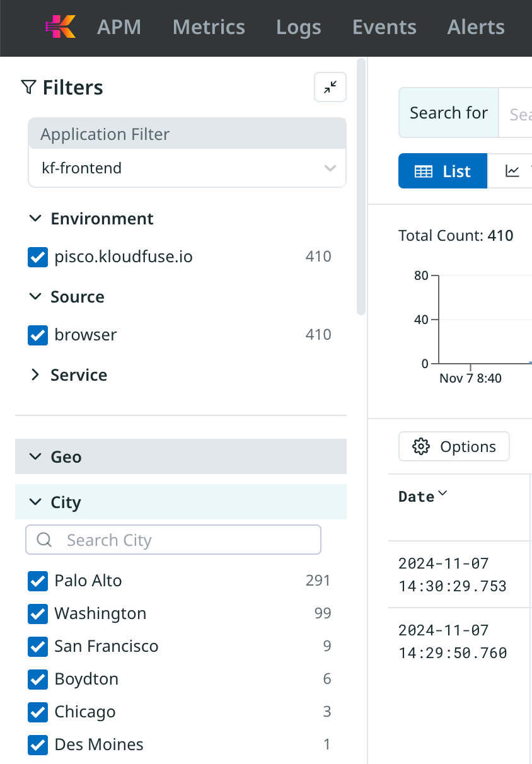Screen dimensions: 532x764
Task: Open the Metrics menu
Action: (209, 28)
